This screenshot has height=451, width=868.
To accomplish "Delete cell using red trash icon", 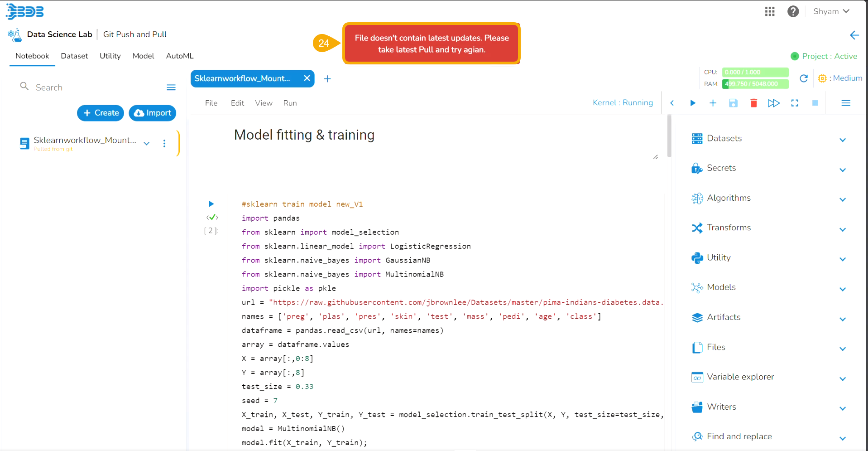I will [753, 103].
